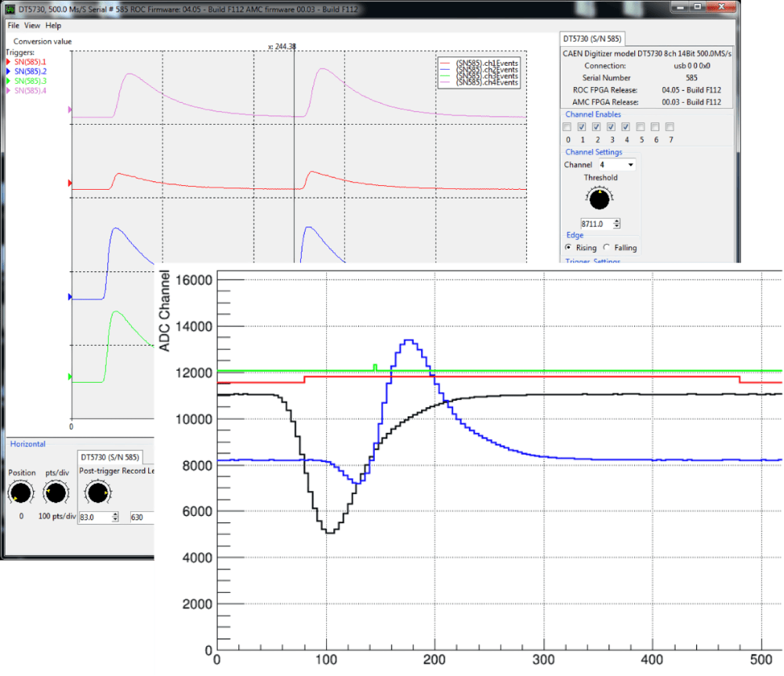Close the DT5730 window

point(721,7)
